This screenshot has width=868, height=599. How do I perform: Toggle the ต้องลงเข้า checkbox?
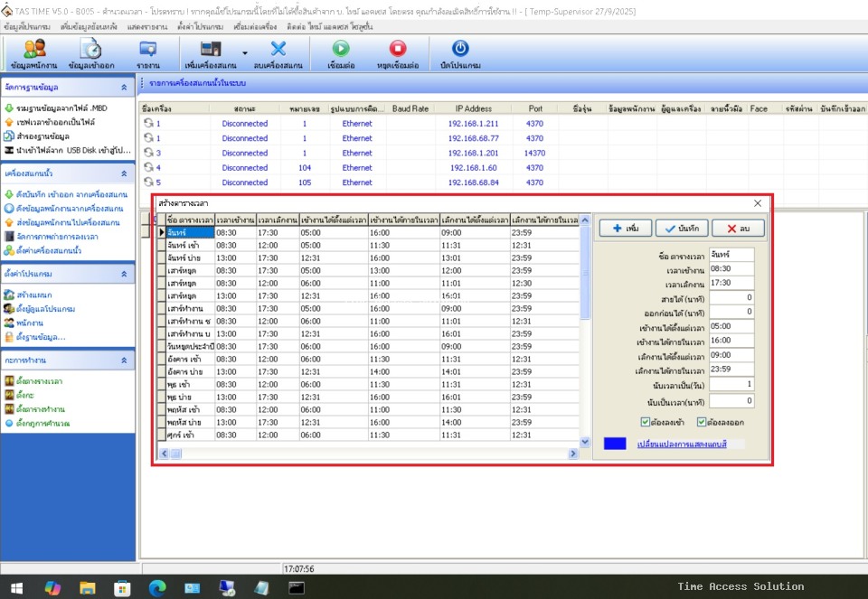point(645,422)
